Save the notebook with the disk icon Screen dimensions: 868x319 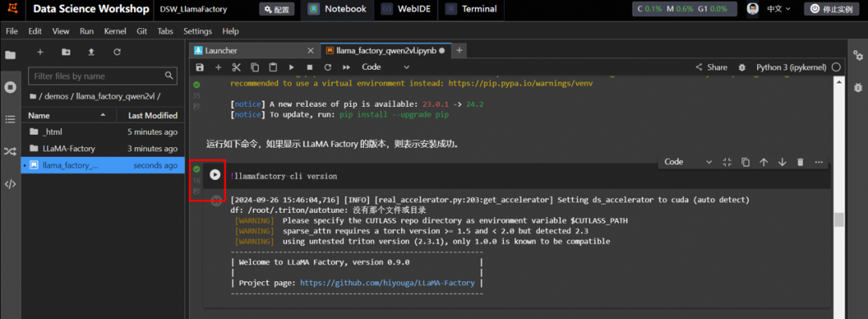(200, 67)
